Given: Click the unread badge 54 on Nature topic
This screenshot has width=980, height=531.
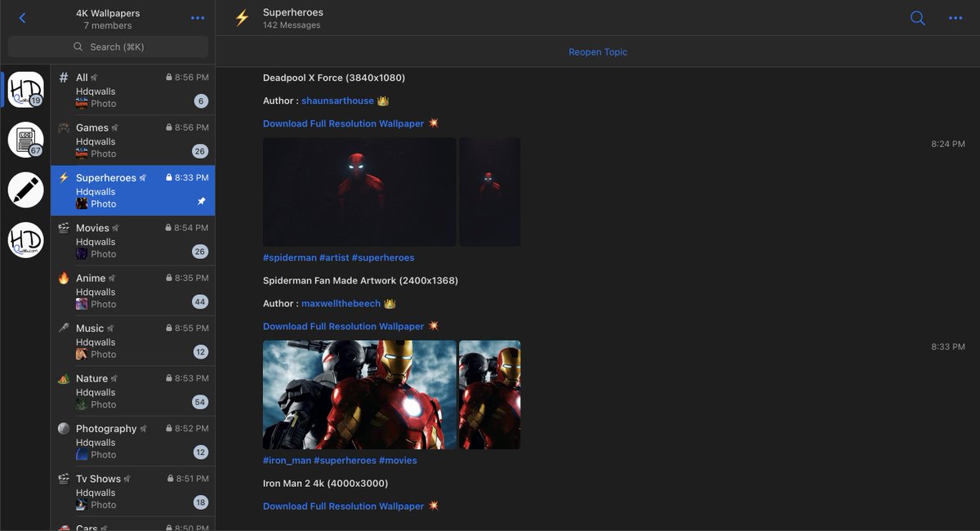Looking at the screenshot, I should click(x=200, y=402).
